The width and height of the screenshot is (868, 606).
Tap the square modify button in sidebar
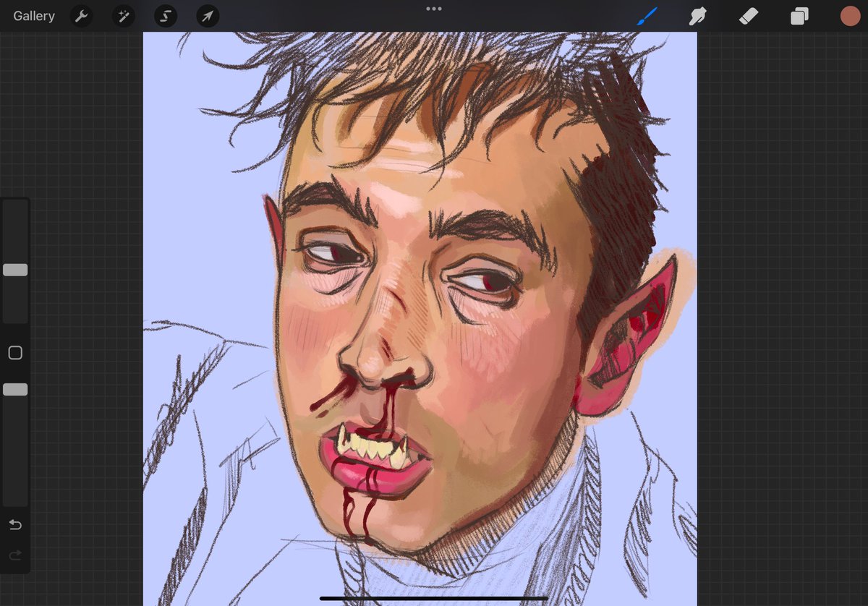click(x=15, y=353)
